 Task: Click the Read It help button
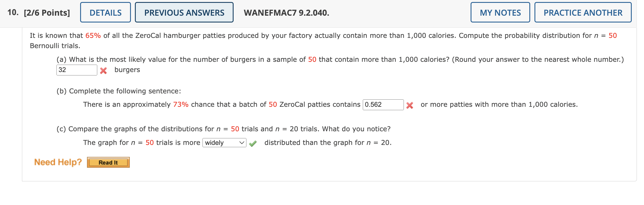coord(108,162)
